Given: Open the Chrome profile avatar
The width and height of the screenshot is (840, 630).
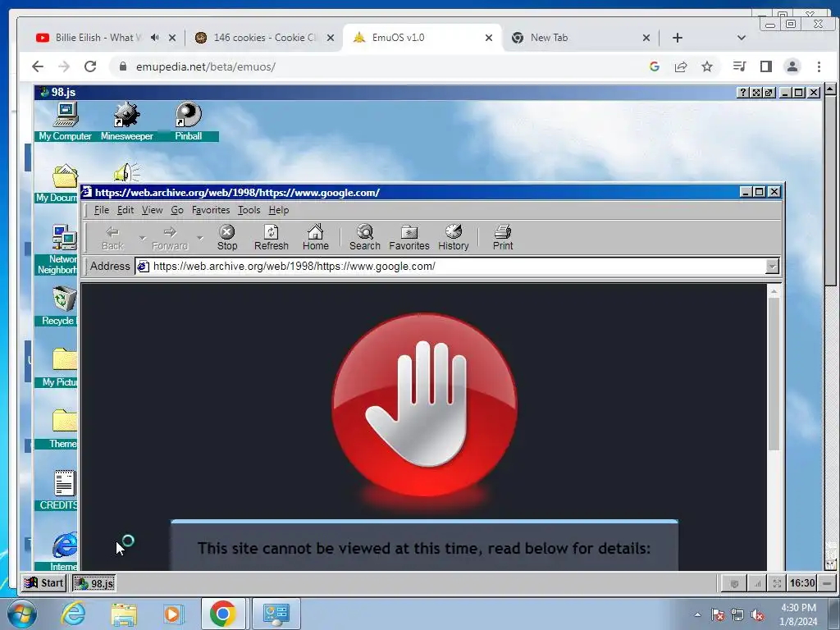Looking at the screenshot, I should click(792, 66).
